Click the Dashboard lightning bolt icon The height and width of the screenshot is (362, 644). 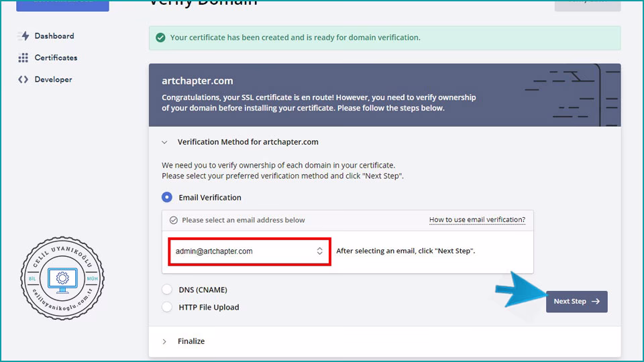[x=25, y=36]
